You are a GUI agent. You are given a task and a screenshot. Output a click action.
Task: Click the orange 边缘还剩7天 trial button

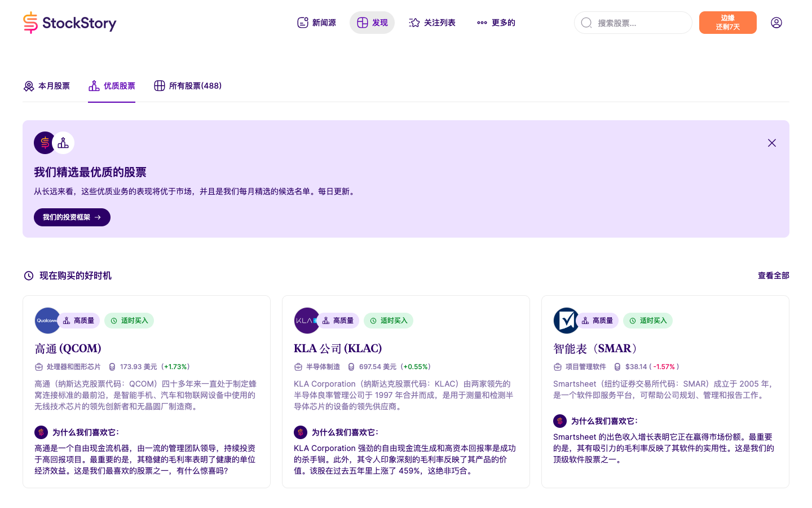(728, 23)
